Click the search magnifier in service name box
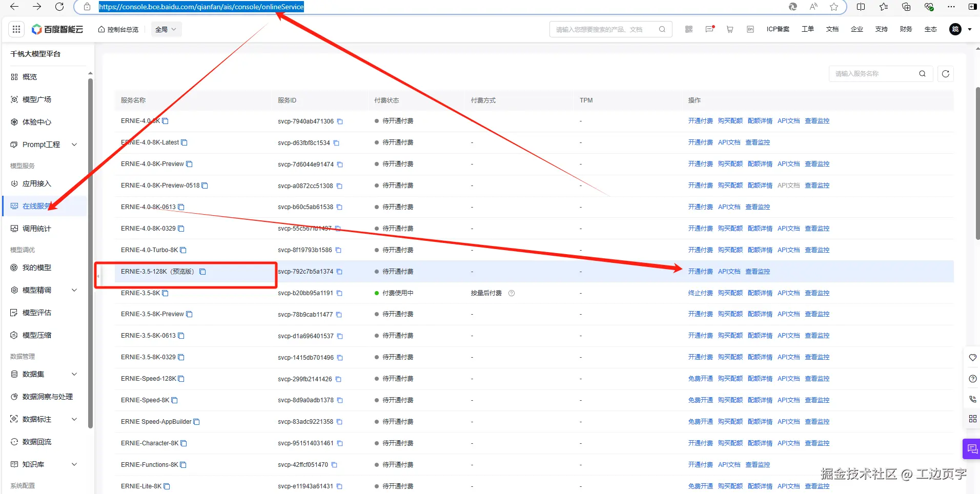This screenshot has height=494, width=980. coord(922,74)
